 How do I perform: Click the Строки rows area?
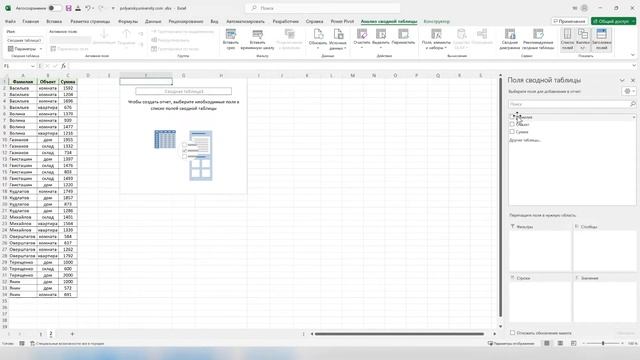coord(540,302)
